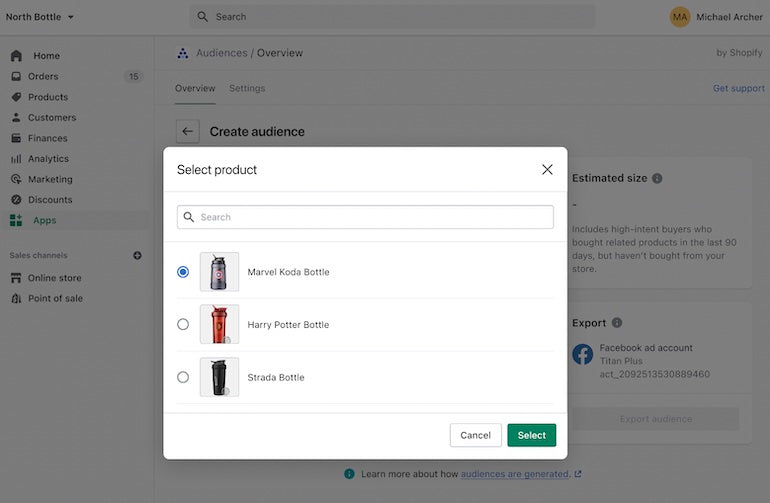Select the Marvel Koda Bottle radio button
This screenshot has width=770, height=503.
coord(183,272)
